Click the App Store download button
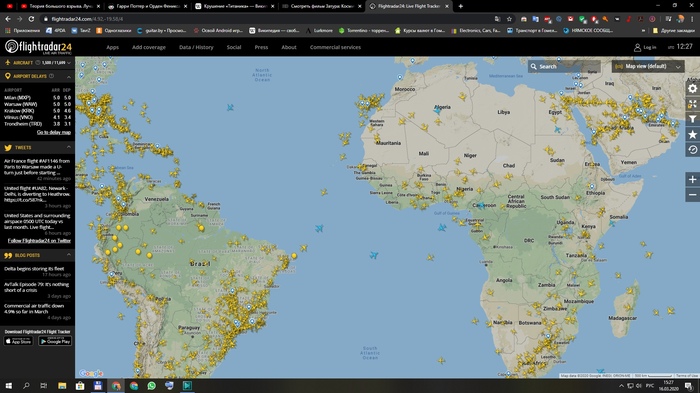 click(18, 341)
